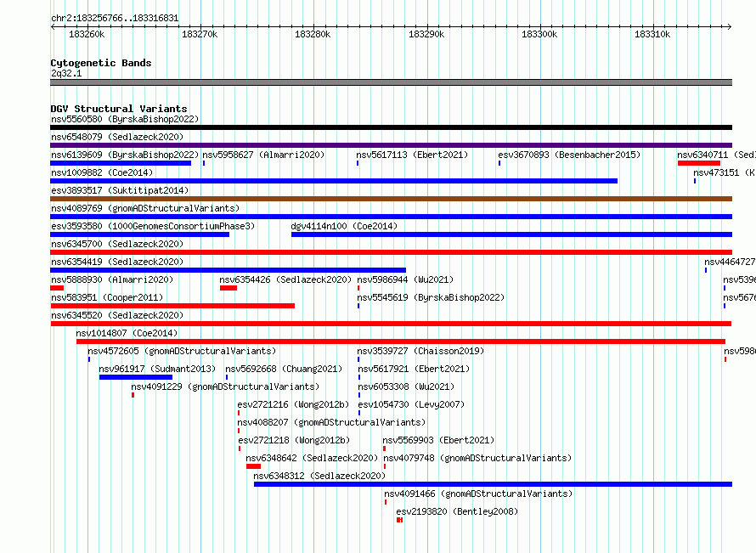Select blue bar under nsv961917
The height and width of the screenshot is (553, 756).
[x=136, y=377]
